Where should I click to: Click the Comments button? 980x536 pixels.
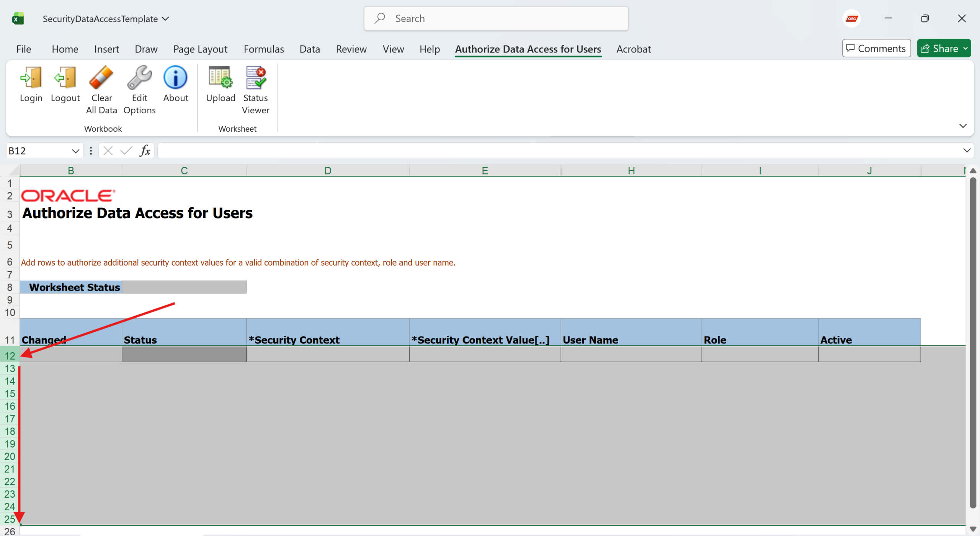(x=876, y=48)
